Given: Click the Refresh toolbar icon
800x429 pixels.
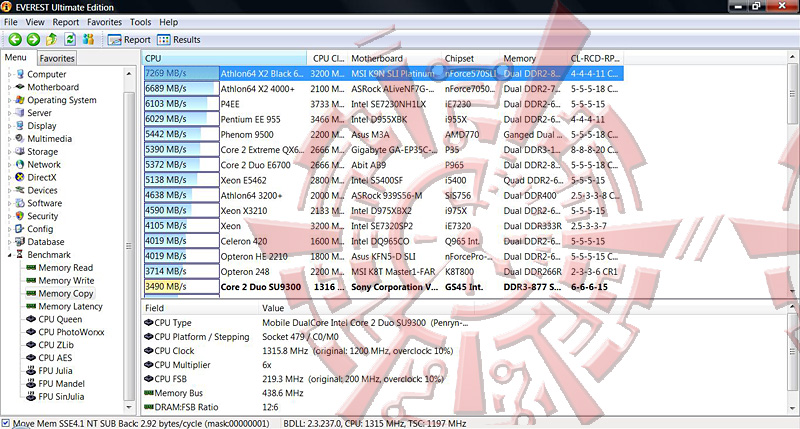Looking at the screenshot, I should [x=70, y=39].
